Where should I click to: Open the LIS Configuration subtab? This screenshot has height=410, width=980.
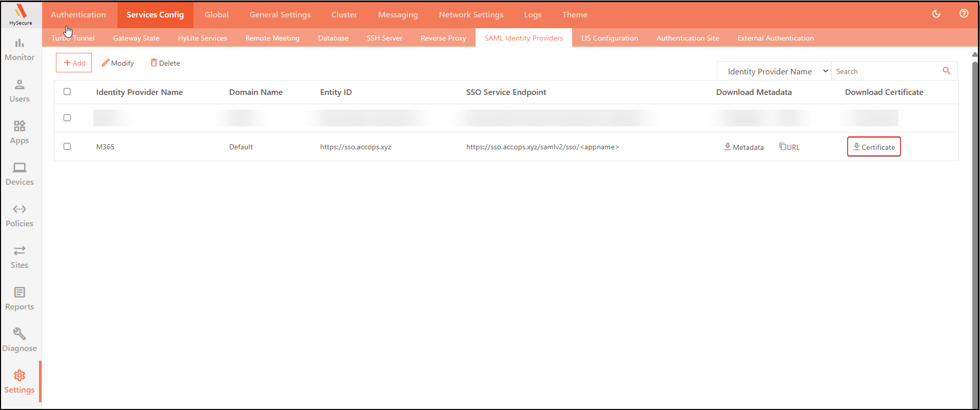[x=610, y=38]
